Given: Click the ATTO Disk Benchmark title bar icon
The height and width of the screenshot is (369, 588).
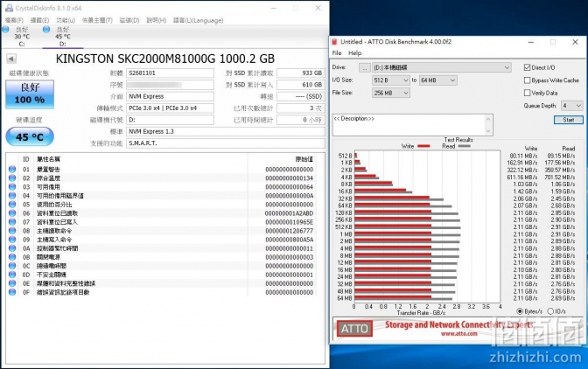Looking at the screenshot, I should (334, 42).
